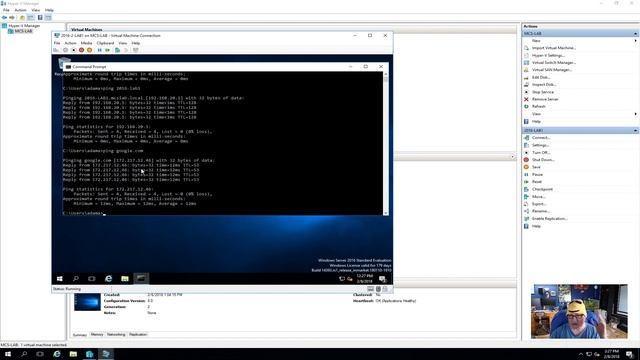640x360 pixels.
Task: Open Virtual Switch Manager action
Action: pos(553,63)
